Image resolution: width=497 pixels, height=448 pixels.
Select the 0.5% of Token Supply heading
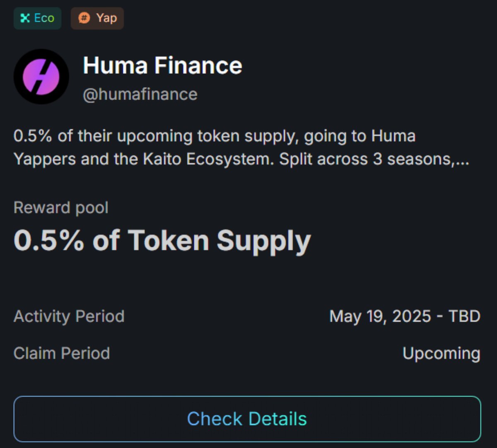coord(162,241)
